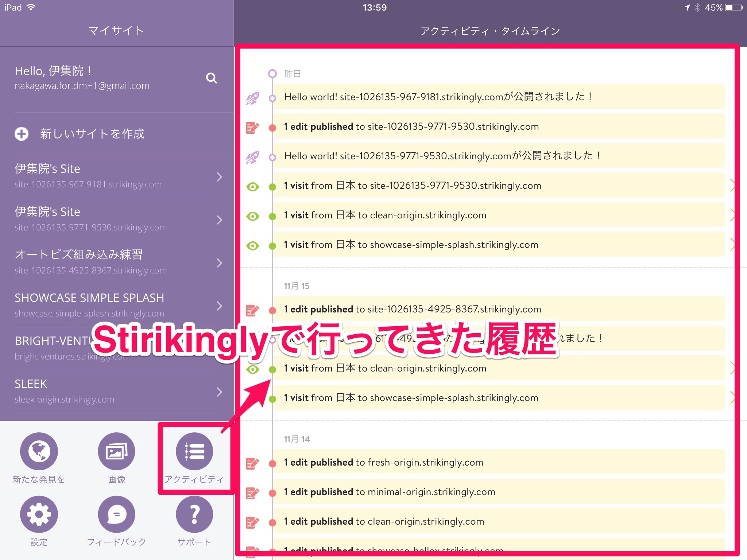This screenshot has width=747, height=560.
Task: Click the 昨日 timeline marker circle
Action: pos(272,74)
